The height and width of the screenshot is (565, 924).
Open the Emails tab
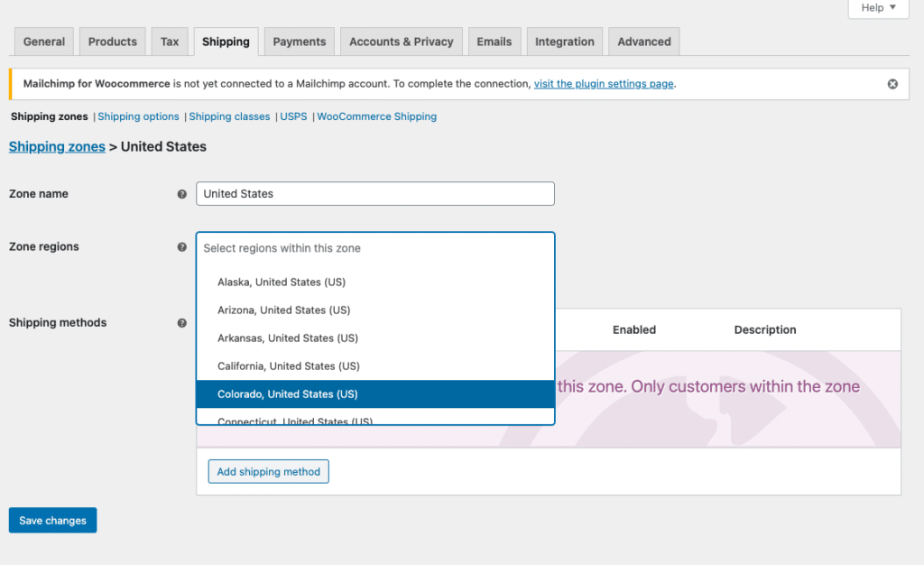coord(494,41)
